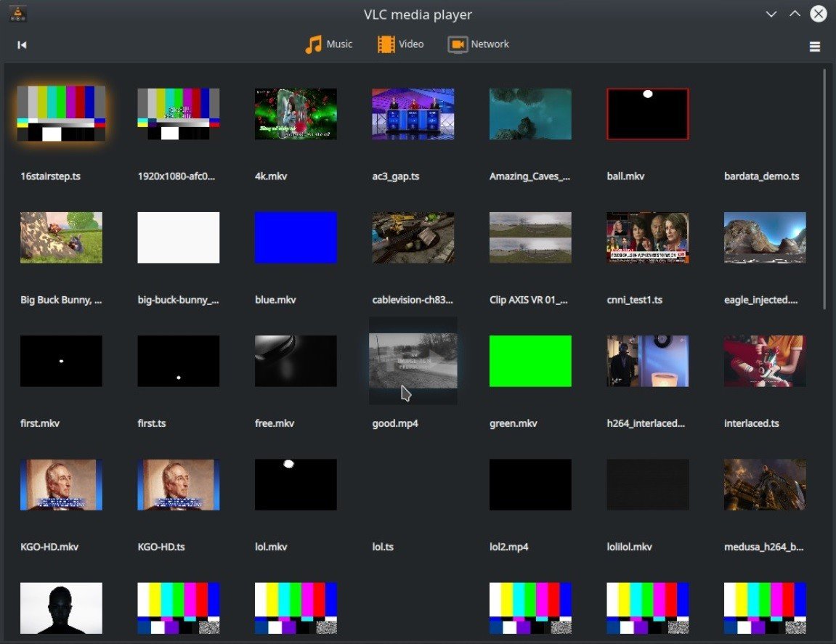836x644 pixels.
Task: Play the ball.mkv thumbnail
Action: pos(647,113)
